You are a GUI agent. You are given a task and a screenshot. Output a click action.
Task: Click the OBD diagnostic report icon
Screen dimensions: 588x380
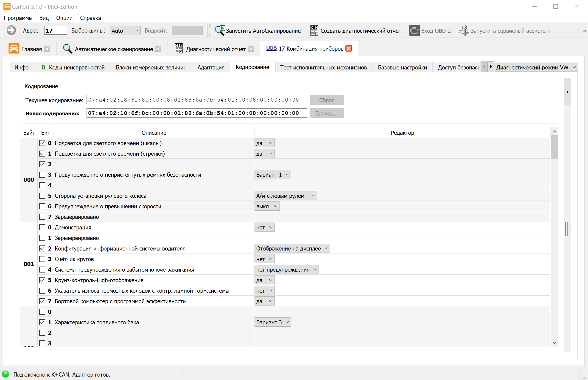(314, 31)
